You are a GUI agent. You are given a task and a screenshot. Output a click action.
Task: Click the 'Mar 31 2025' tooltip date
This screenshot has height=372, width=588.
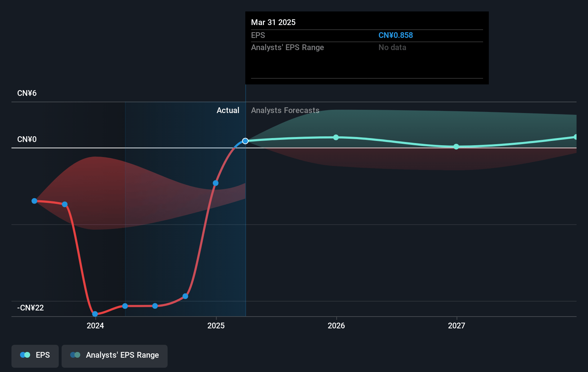coord(273,22)
